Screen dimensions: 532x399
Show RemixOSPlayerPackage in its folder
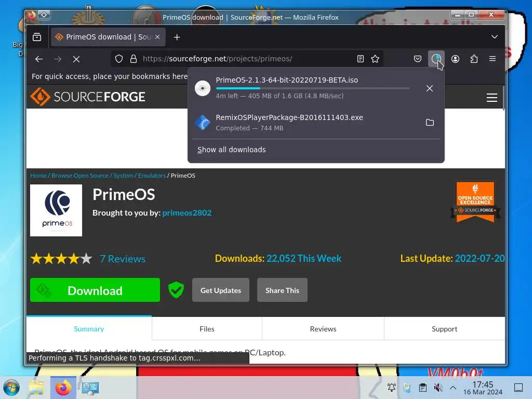[430, 123]
